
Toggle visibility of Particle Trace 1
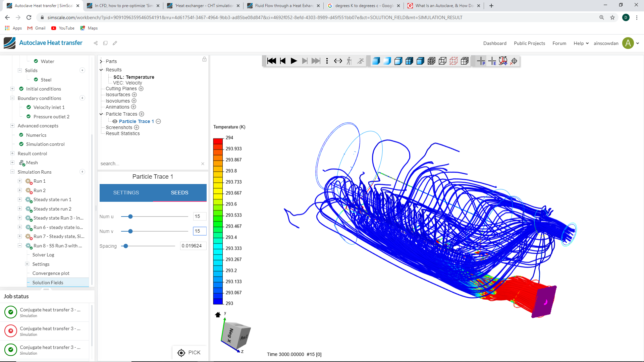115,121
